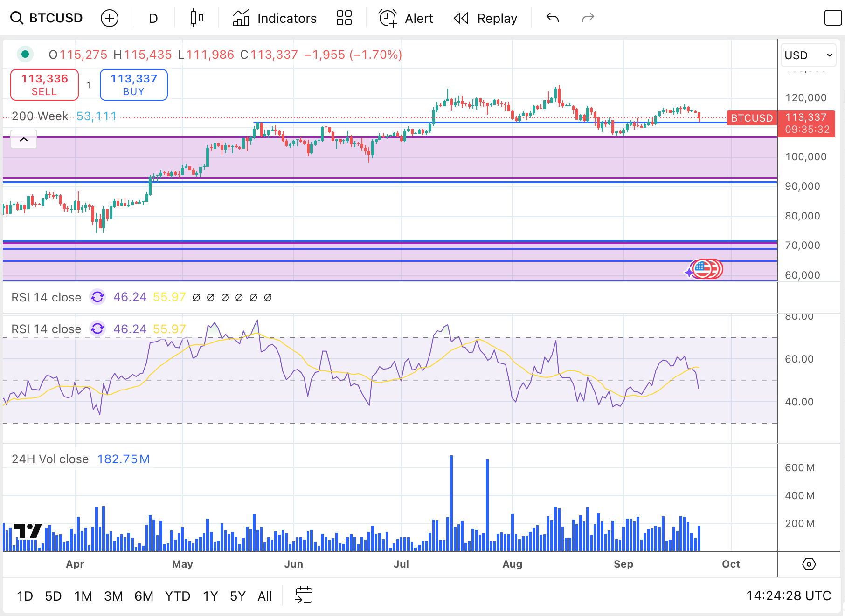
Task: Open the USD currency dropdown
Action: coord(809,55)
